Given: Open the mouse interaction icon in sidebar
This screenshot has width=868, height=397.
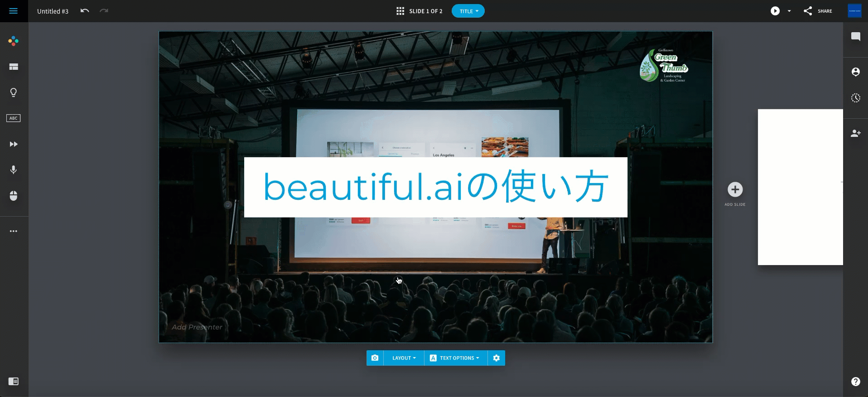Looking at the screenshot, I should (14, 196).
